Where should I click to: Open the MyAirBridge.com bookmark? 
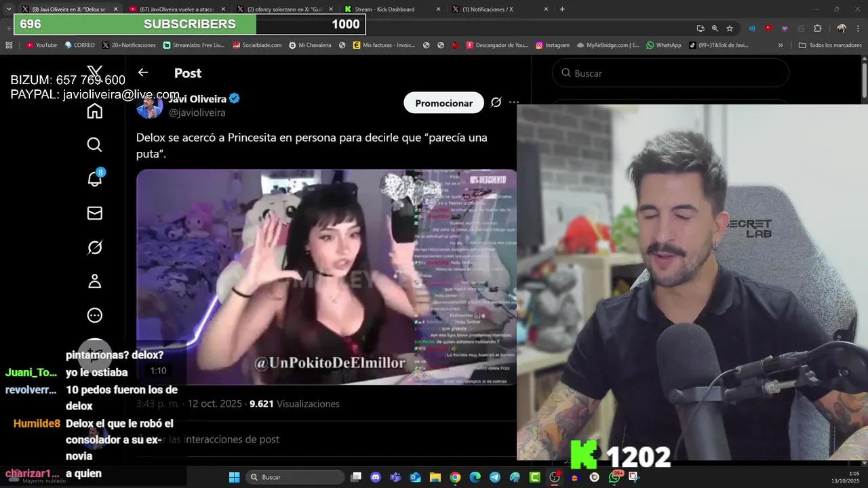[608, 45]
